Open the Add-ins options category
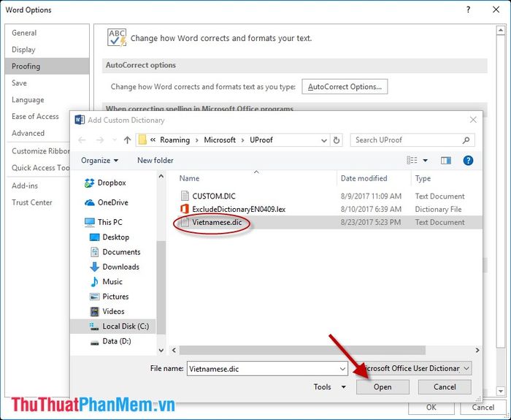 point(38,186)
